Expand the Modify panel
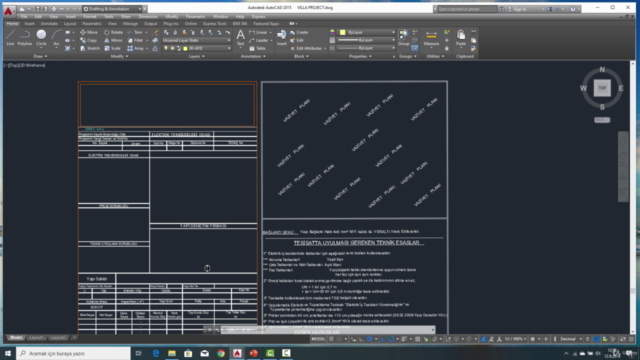 coord(119,56)
